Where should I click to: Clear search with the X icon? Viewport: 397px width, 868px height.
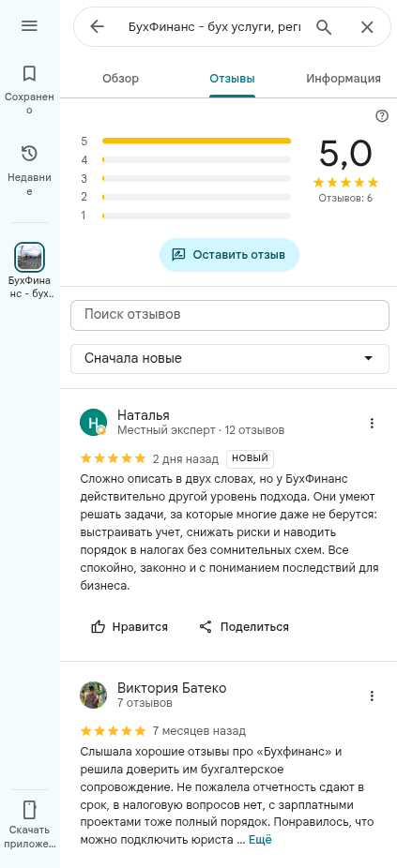[367, 26]
